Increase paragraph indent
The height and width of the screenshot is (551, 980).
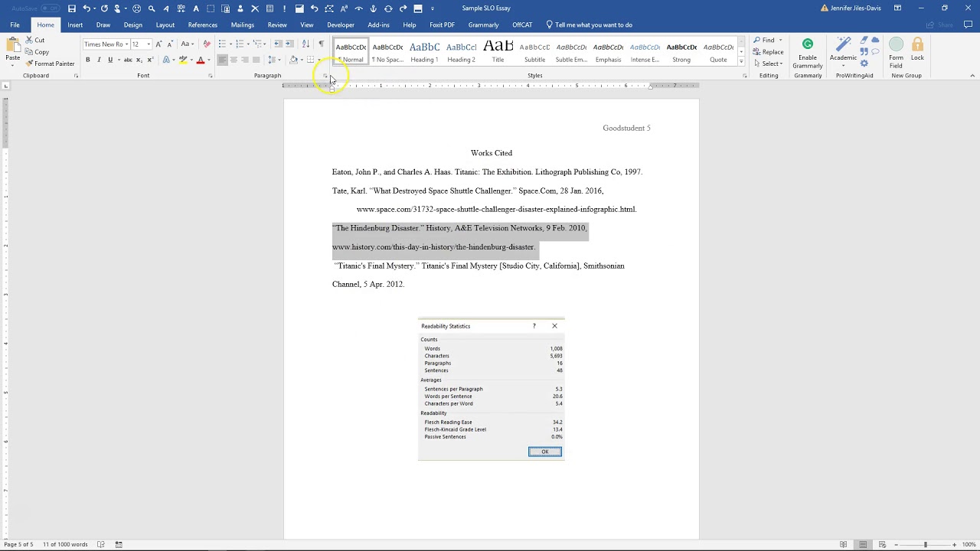(289, 44)
